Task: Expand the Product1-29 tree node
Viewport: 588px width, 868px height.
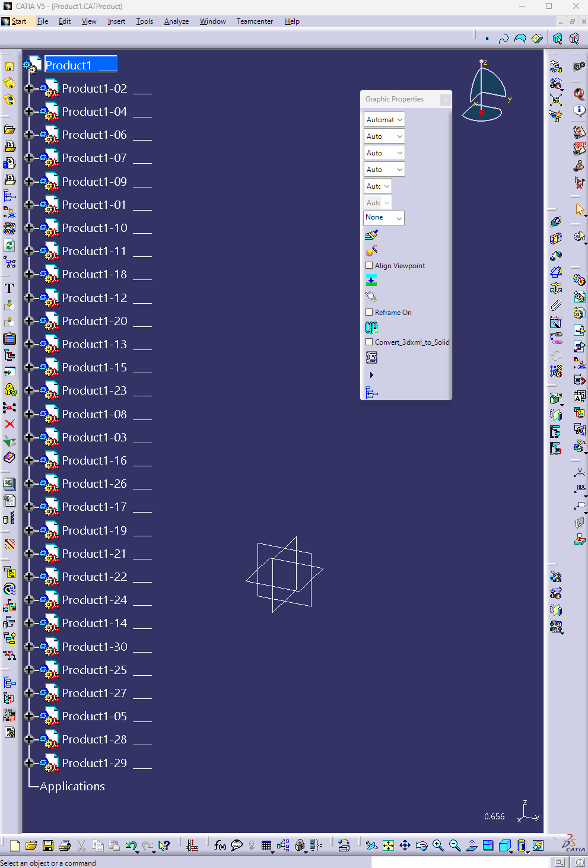Action: (x=29, y=762)
